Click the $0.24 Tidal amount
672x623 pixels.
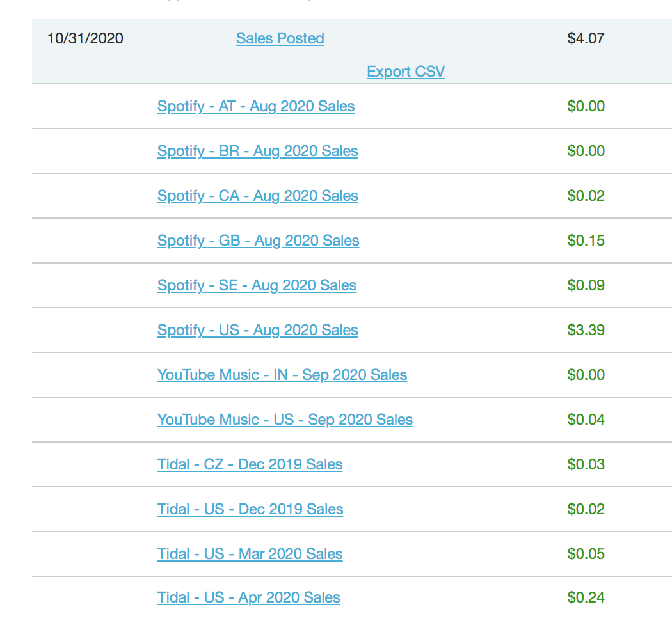[x=586, y=597]
